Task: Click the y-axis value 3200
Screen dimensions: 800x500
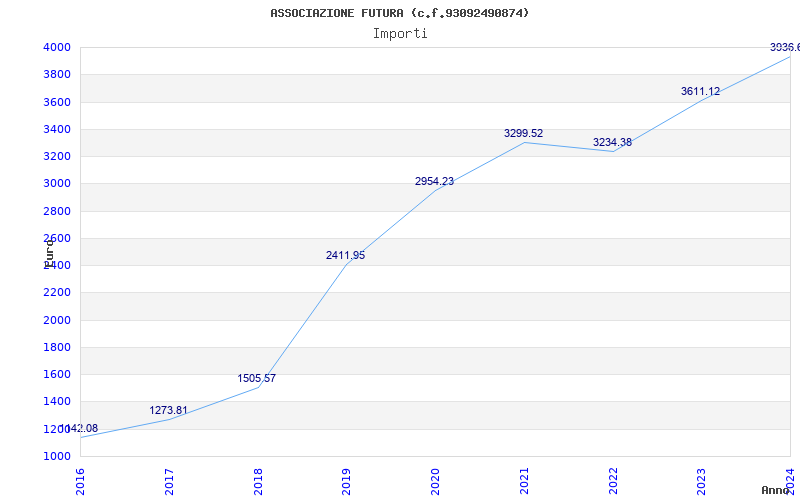Action: tap(57, 157)
